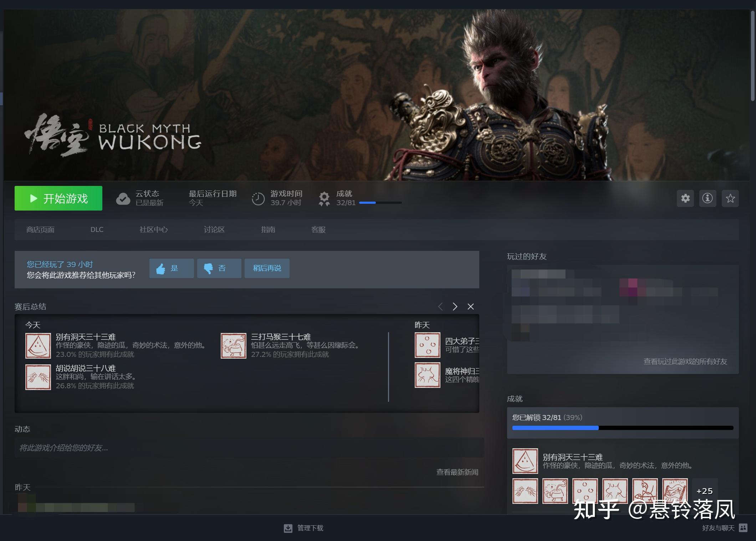Go to previous summary page arrow
The image size is (756, 541).
pyautogui.click(x=440, y=307)
